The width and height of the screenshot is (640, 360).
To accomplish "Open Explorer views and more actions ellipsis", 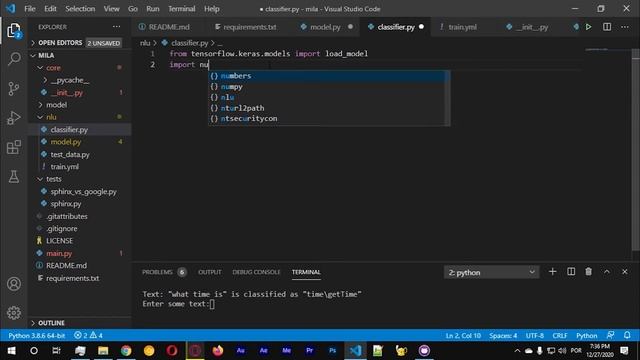I will coord(116,27).
